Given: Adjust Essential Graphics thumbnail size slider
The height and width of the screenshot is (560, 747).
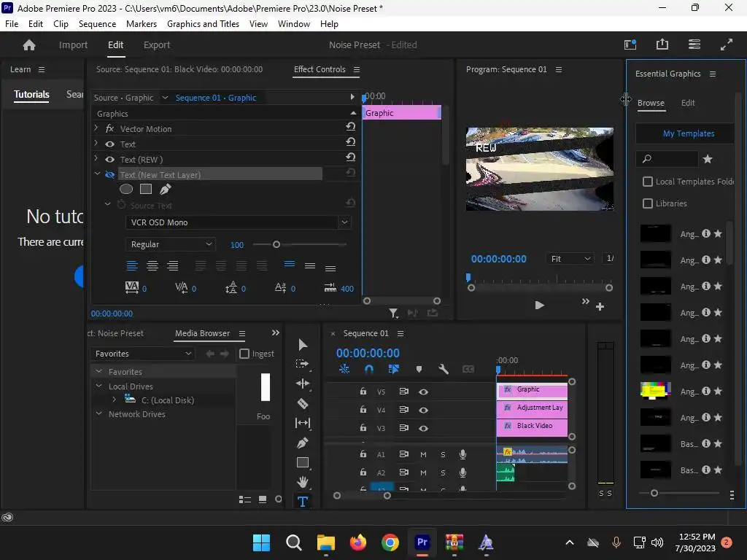Looking at the screenshot, I should [654, 494].
